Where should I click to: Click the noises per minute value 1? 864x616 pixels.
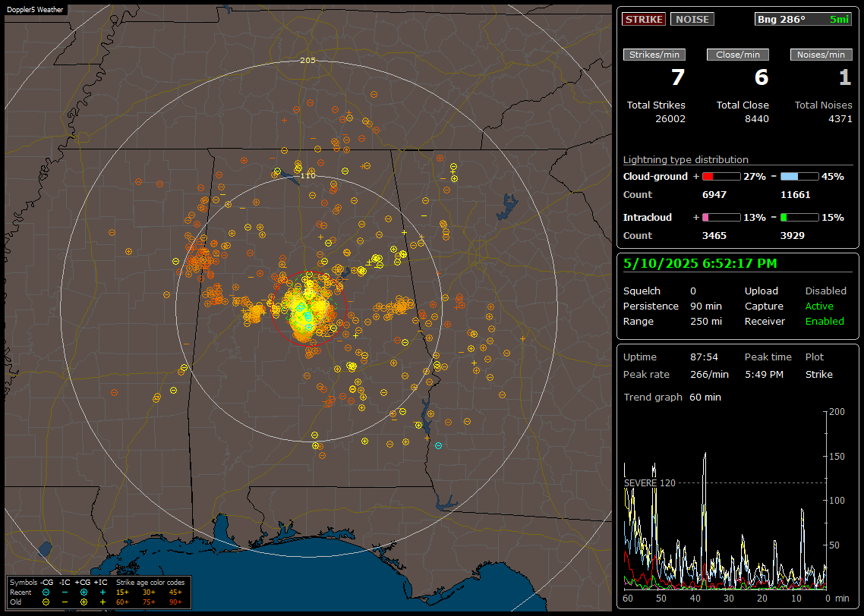[x=845, y=77]
